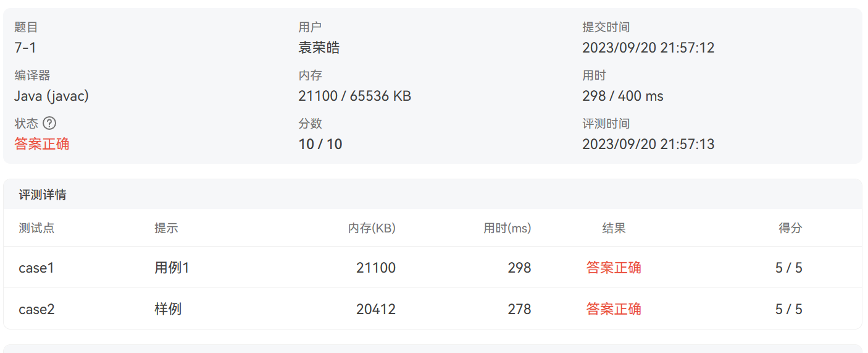Click the 用例1 hint text

click(172, 268)
